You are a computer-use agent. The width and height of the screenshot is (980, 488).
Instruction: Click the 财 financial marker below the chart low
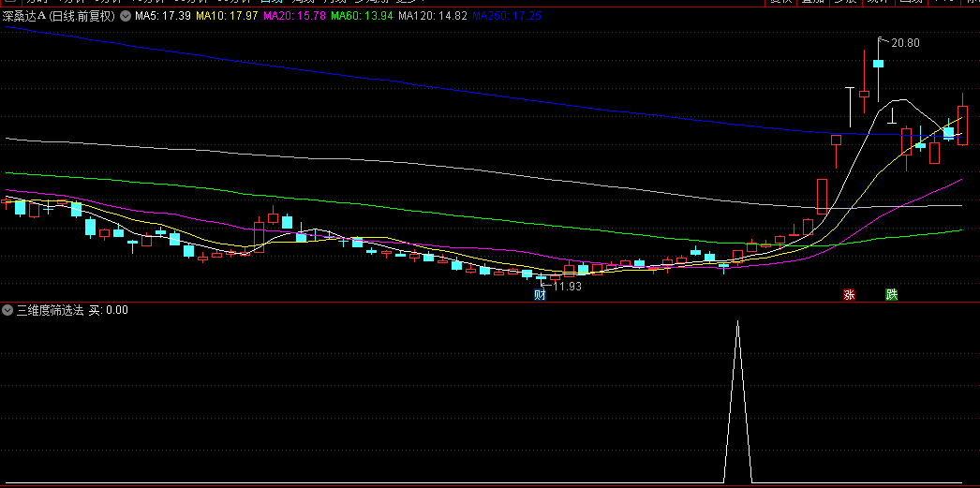coord(541,294)
